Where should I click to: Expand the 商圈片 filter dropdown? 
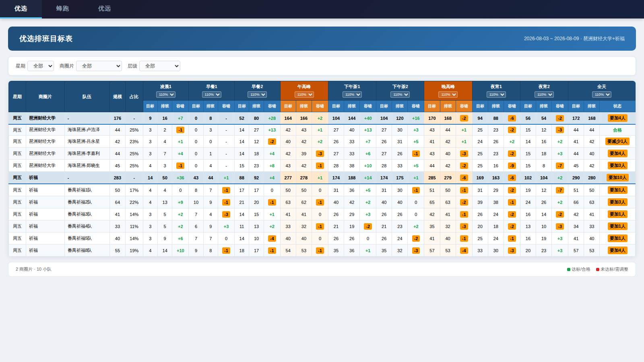click(99, 66)
